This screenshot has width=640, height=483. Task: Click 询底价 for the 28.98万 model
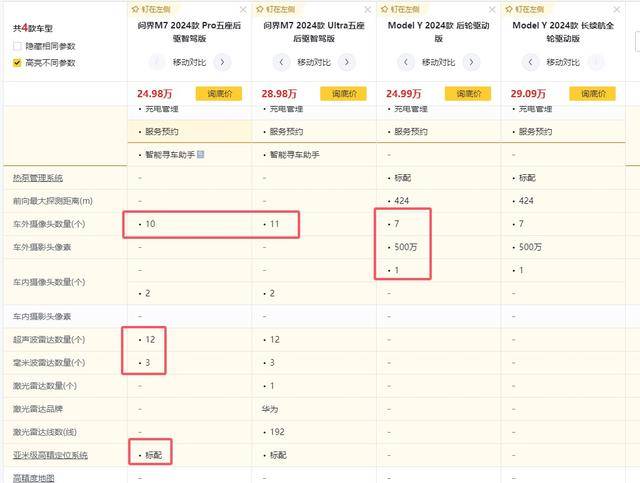click(343, 93)
